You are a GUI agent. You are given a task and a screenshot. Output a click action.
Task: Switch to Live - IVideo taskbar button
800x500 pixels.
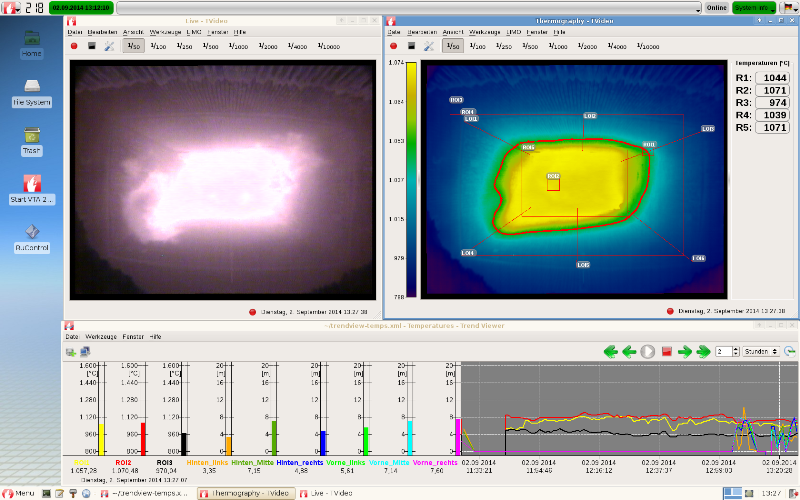tap(327, 493)
